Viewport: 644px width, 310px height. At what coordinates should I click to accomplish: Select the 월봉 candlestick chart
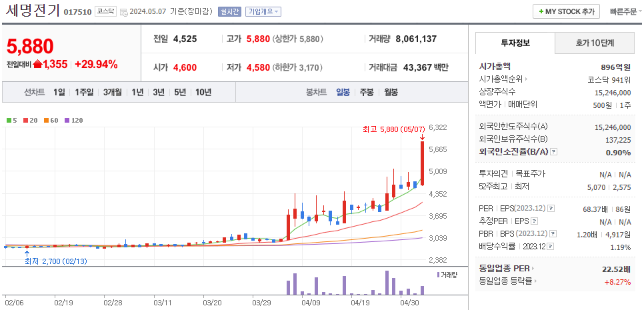(391, 93)
